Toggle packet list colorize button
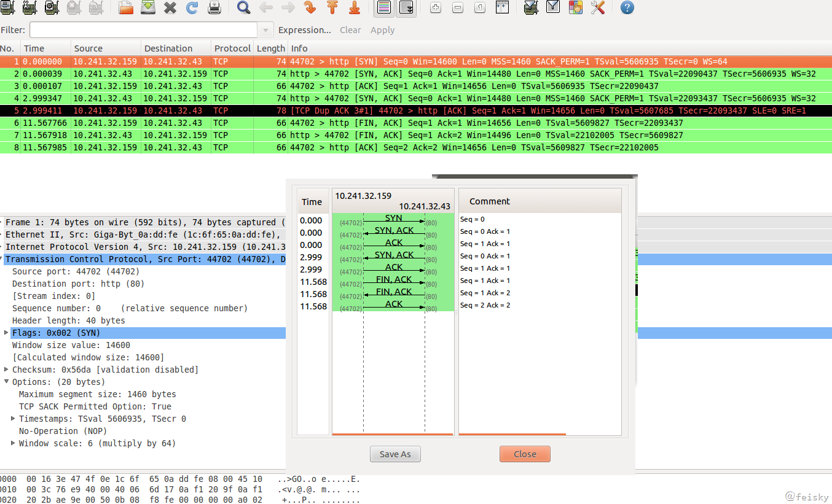This screenshot has height=504, width=832. click(383, 8)
